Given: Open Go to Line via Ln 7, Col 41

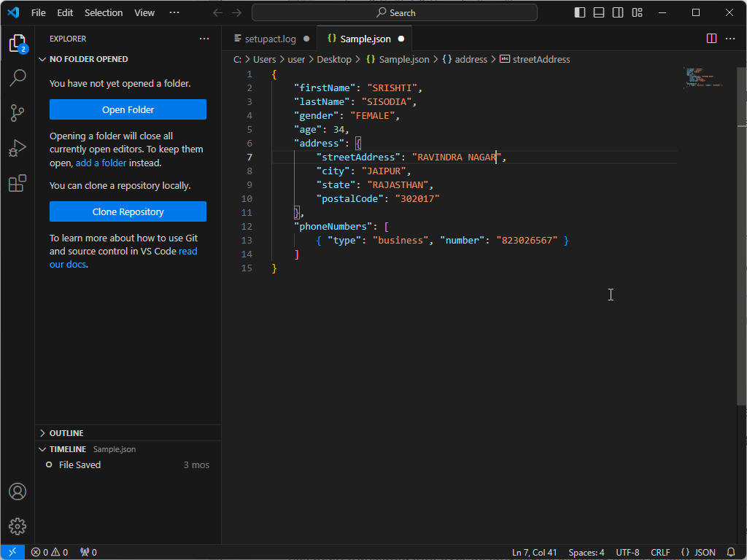Looking at the screenshot, I should tap(534, 553).
